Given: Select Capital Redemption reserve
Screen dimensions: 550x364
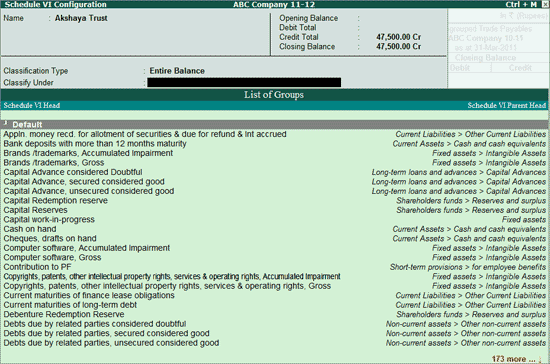Looking at the screenshot, I should 55,201.
